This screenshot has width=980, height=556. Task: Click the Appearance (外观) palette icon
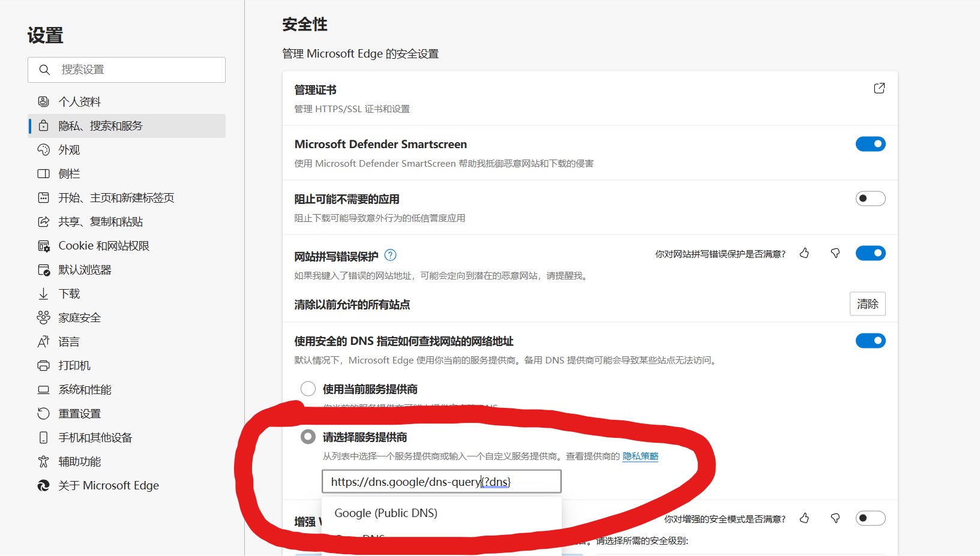coord(43,149)
